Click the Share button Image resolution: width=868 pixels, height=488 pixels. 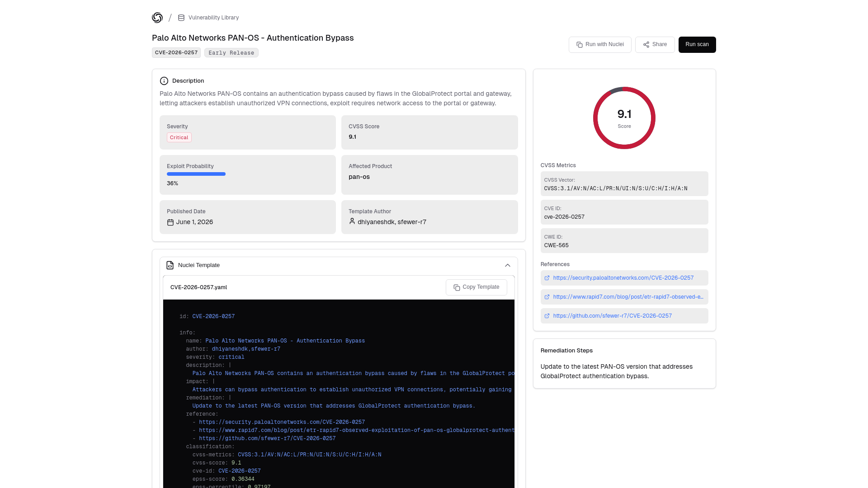click(x=655, y=45)
